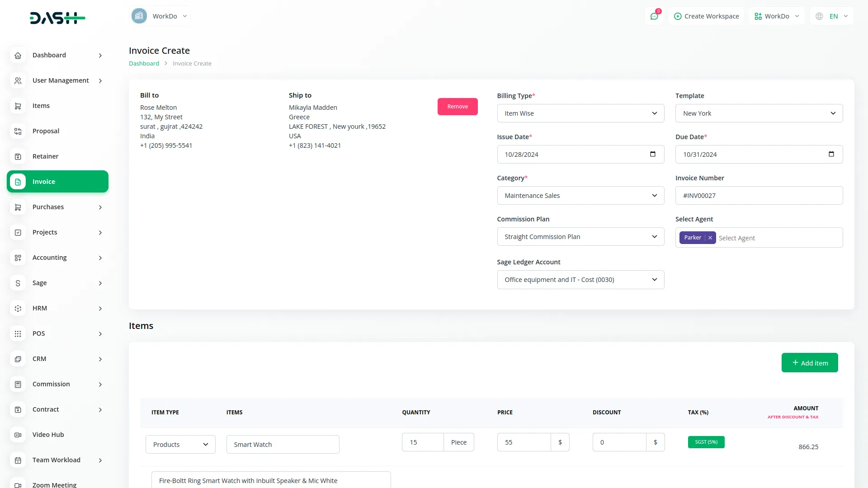Select the Proposal icon in the sidebar

pos(18,131)
